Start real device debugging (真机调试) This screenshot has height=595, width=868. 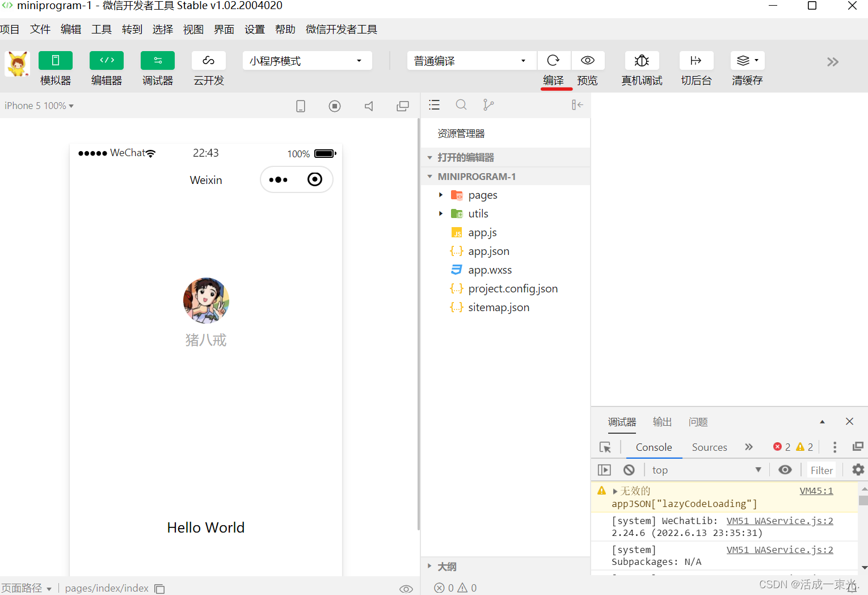pos(642,60)
